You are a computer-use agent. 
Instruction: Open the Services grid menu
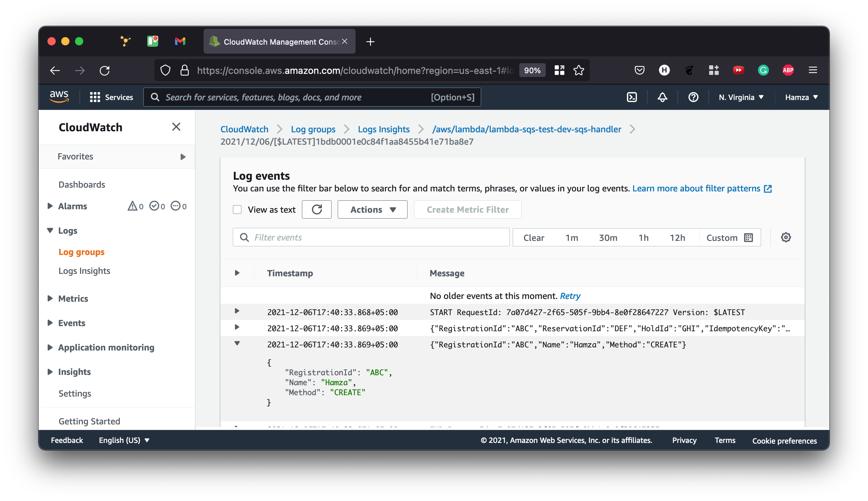[x=111, y=97]
